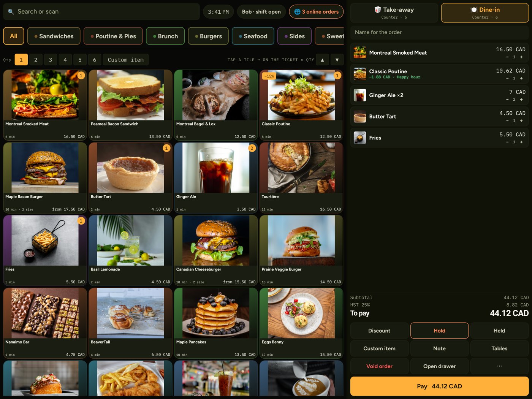
Task: Increase Butter Tart quantity on ticket
Action: coord(521,121)
